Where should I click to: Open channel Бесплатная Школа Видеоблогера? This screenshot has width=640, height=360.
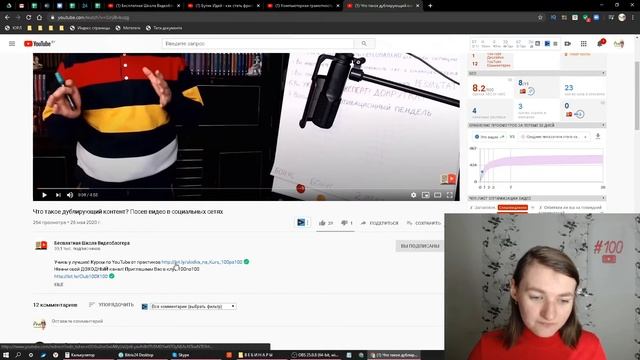(x=92, y=243)
